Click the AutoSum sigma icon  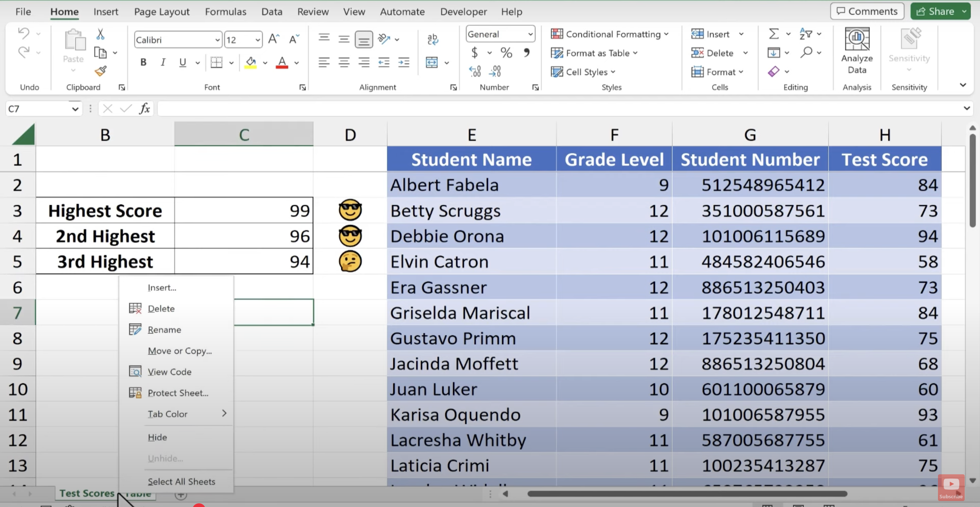pyautogui.click(x=774, y=34)
